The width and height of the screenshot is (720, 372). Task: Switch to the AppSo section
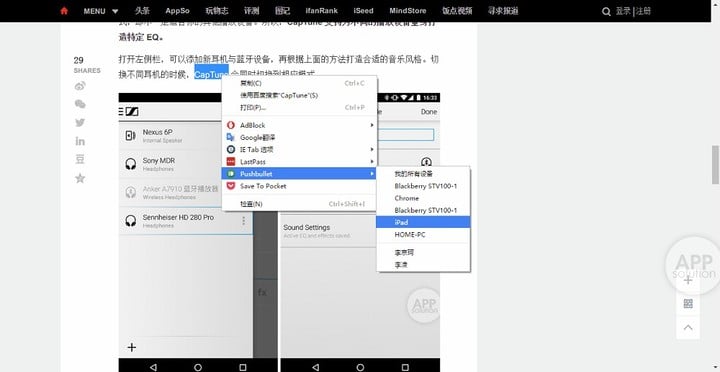pos(178,11)
